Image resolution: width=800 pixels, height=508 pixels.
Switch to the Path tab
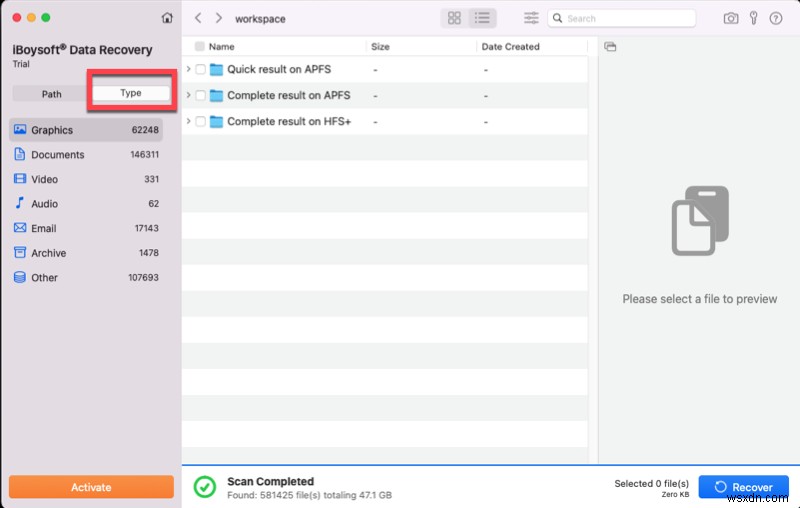click(52, 94)
